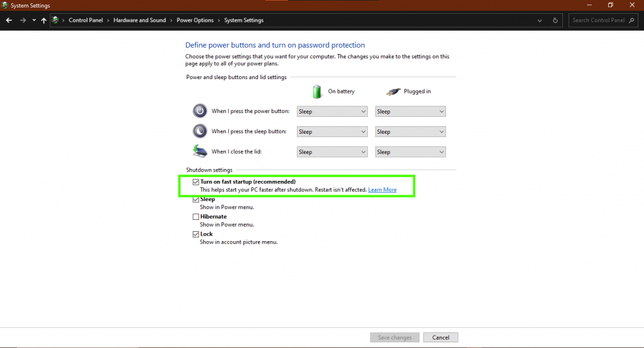644x348 pixels.
Task: Enable the Hibernate checkbox
Action: point(196,217)
